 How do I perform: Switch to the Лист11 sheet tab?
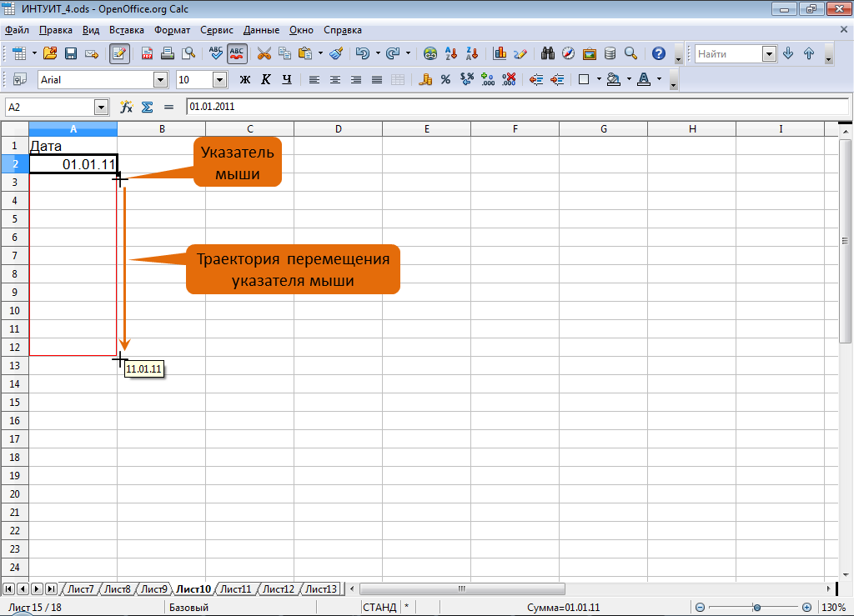tap(236, 588)
